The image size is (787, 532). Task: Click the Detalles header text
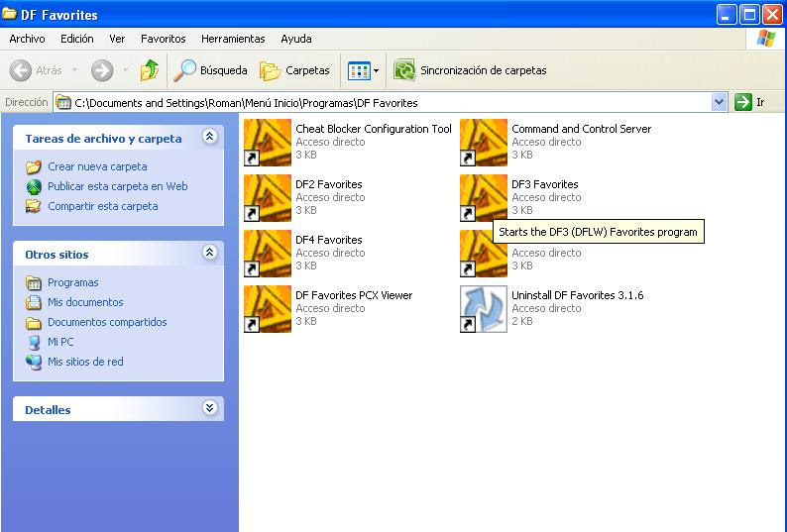pos(48,410)
